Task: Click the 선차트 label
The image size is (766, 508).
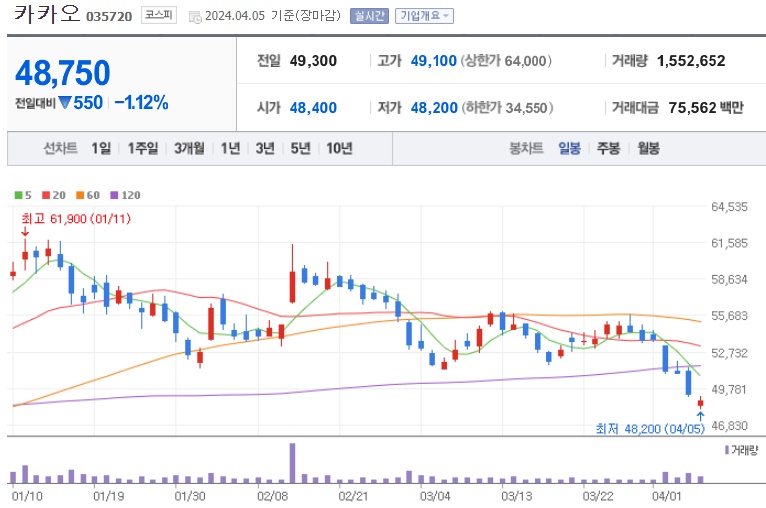Action: point(60,148)
